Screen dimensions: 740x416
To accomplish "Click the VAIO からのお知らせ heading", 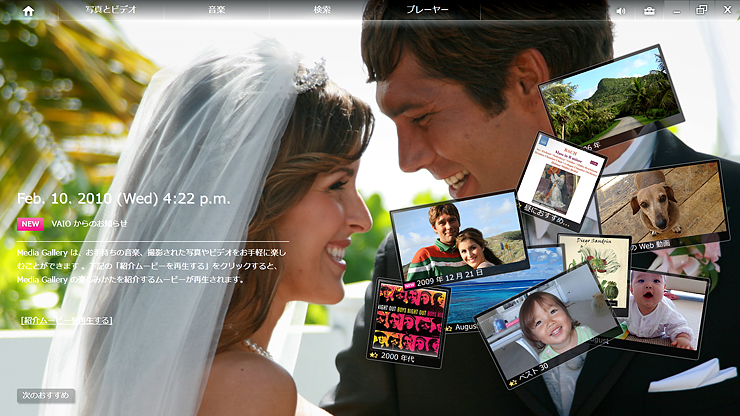I will tap(90, 224).
